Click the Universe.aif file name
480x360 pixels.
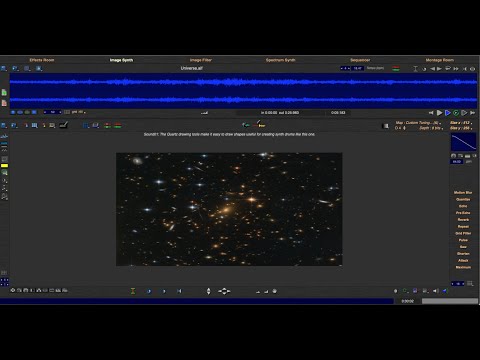191,68
